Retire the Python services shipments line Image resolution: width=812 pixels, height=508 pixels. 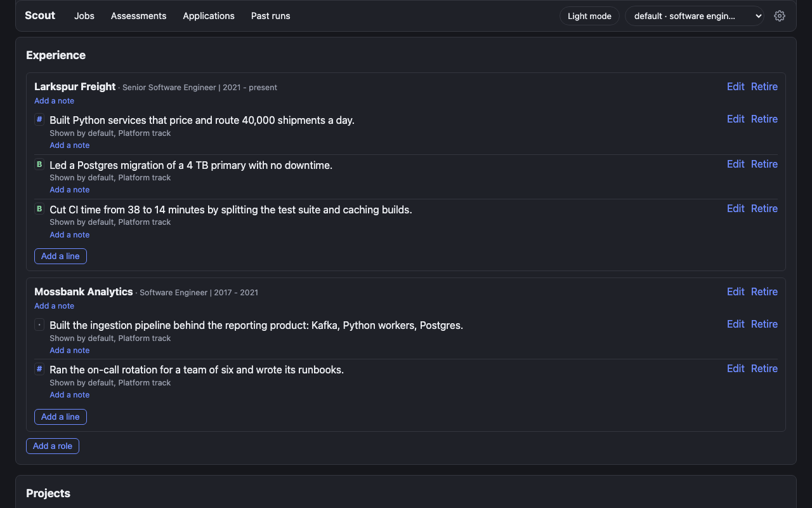[764, 119]
